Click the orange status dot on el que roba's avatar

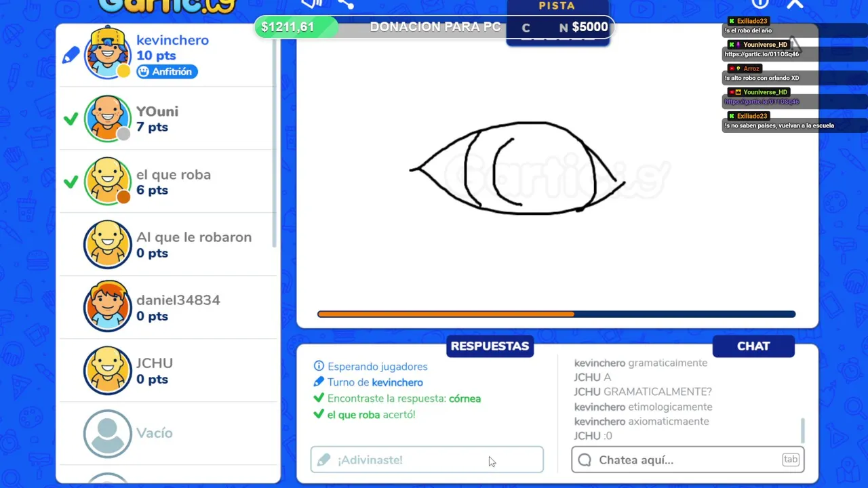tap(123, 197)
